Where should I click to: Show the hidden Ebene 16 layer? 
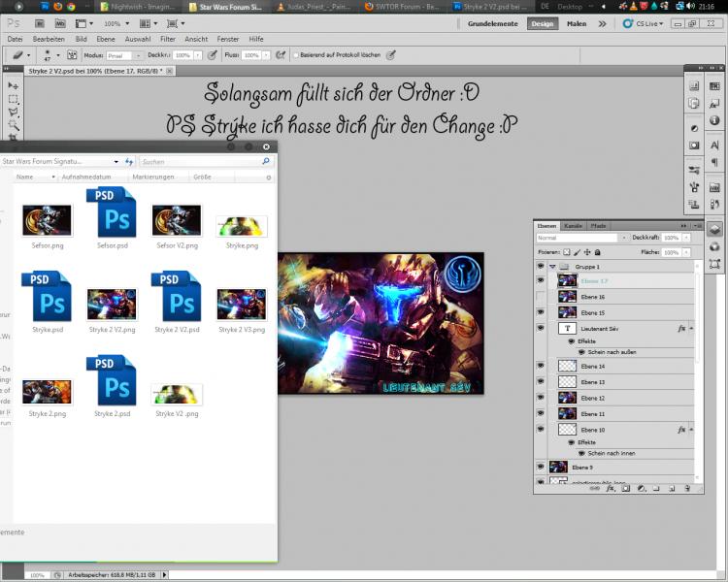tap(541, 297)
